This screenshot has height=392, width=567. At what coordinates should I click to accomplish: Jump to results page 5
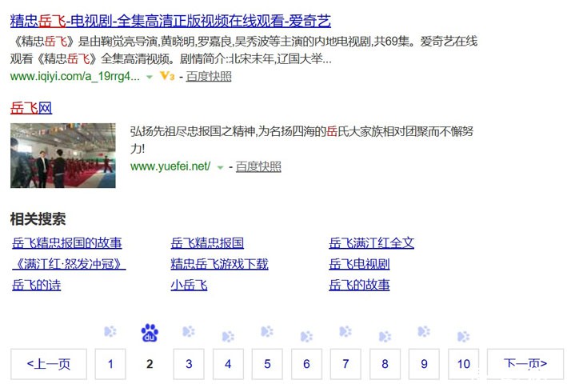coord(267,364)
